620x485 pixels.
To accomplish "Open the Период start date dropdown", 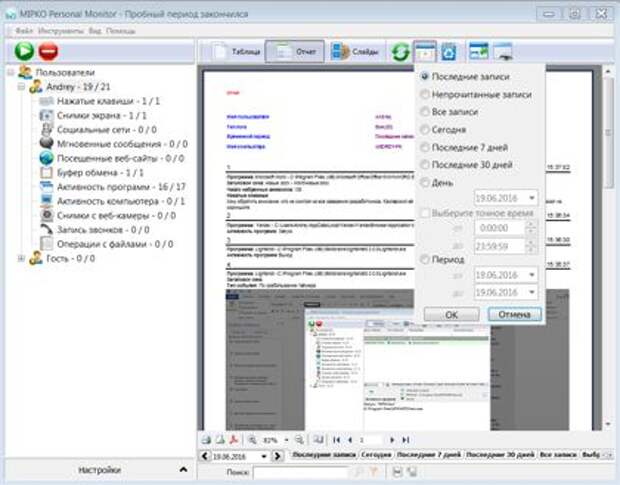I will click(532, 275).
